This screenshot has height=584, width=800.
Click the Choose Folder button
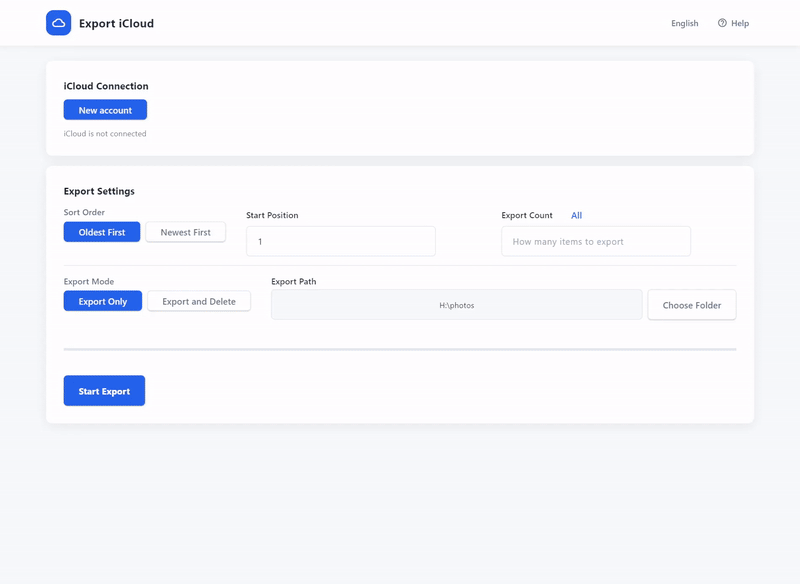[x=691, y=304]
